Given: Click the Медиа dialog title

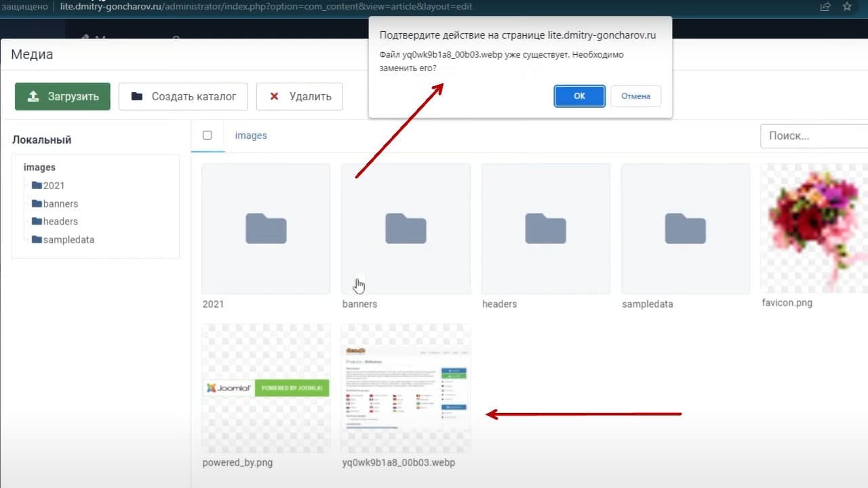Looking at the screenshot, I should click(32, 54).
